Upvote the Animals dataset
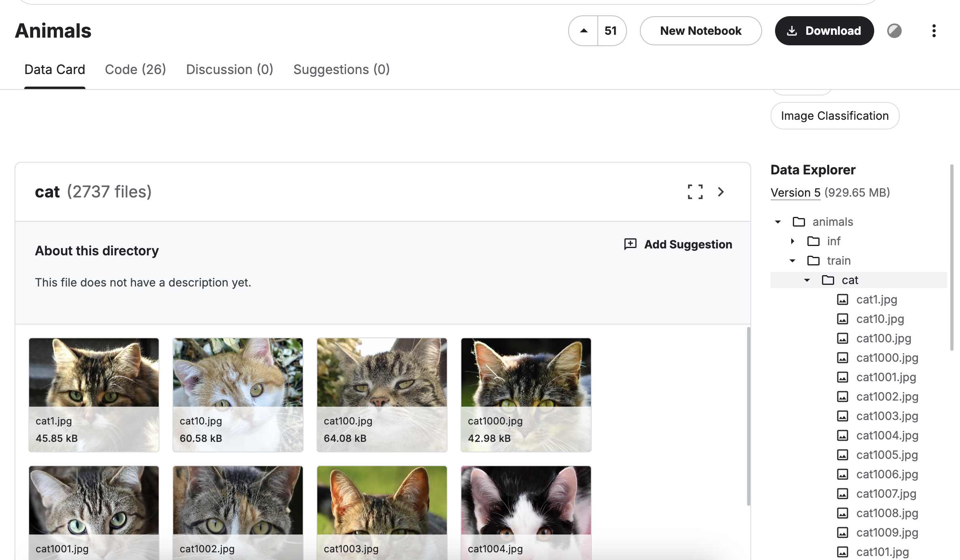 (x=583, y=31)
